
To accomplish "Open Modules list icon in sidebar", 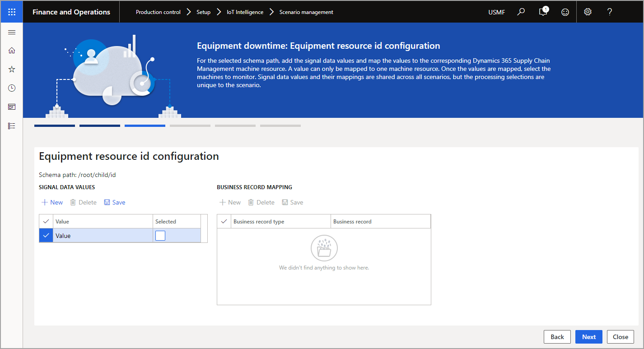I will coord(12,126).
